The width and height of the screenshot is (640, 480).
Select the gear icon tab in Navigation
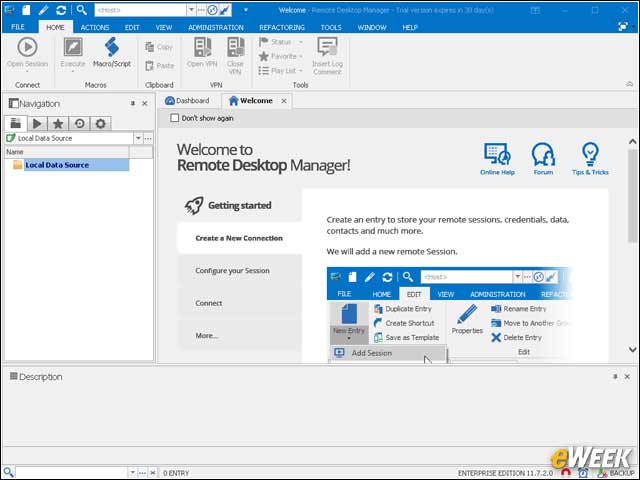point(100,123)
